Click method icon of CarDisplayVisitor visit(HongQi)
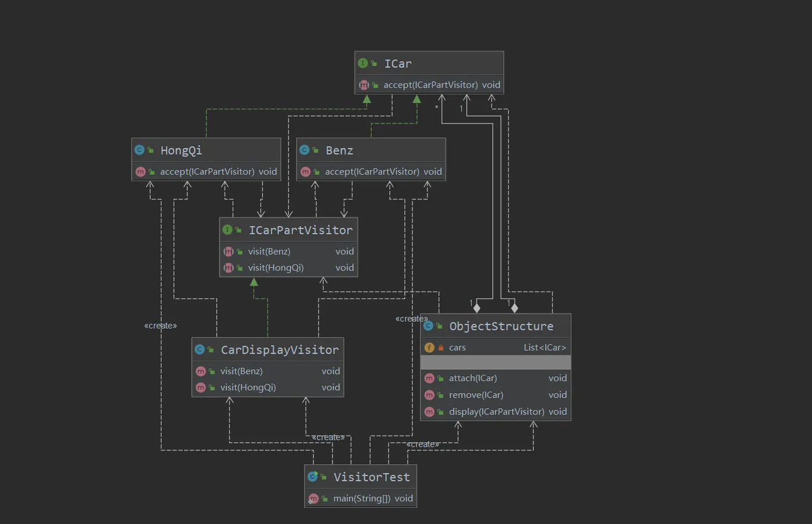 click(201, 387)
